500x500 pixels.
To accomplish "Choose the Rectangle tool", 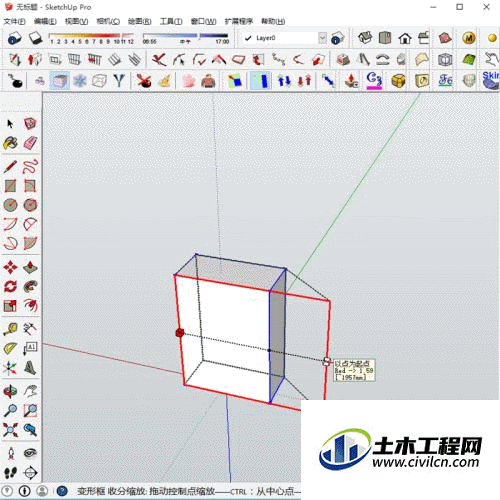I will click(10, 186).
